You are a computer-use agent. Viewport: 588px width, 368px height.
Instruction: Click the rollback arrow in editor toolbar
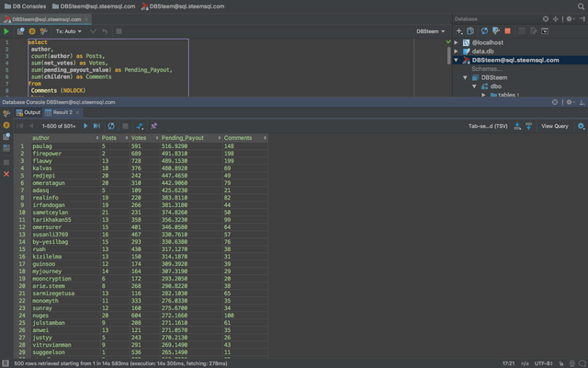(105, 31)
